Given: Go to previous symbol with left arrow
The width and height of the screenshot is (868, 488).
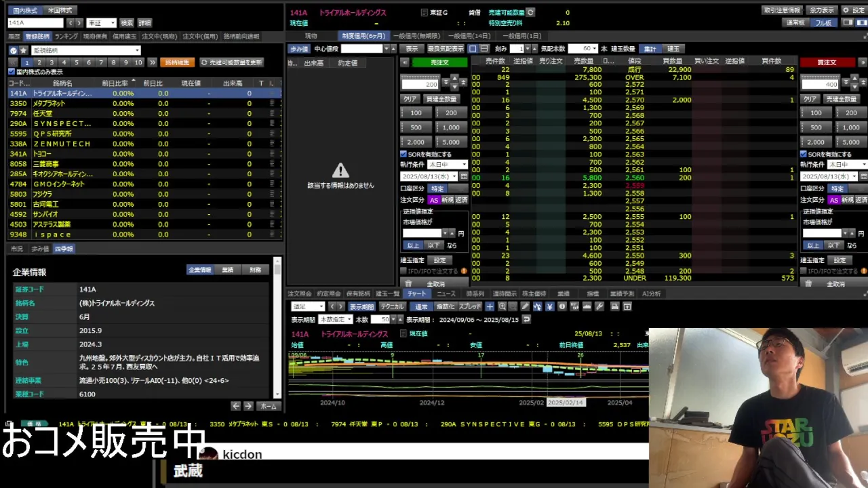Looking at the screenshot, I should pyautogui.click(x=70, y=23).
